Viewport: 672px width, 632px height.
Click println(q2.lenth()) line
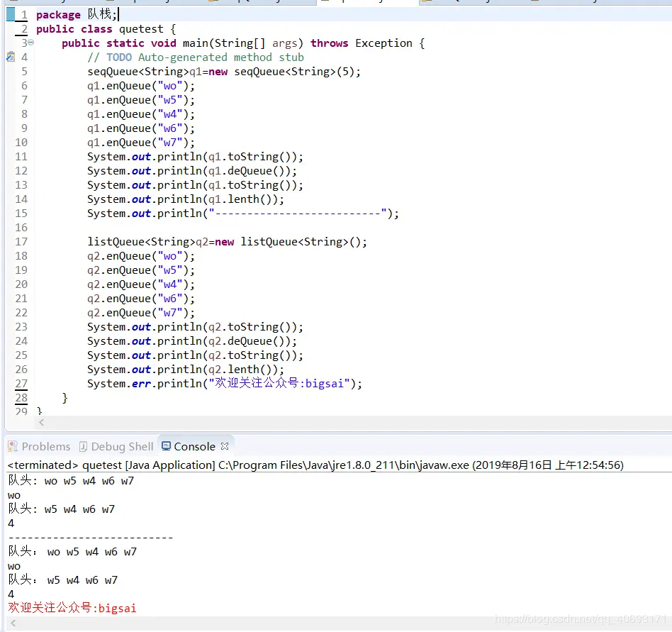coord(186,369)
